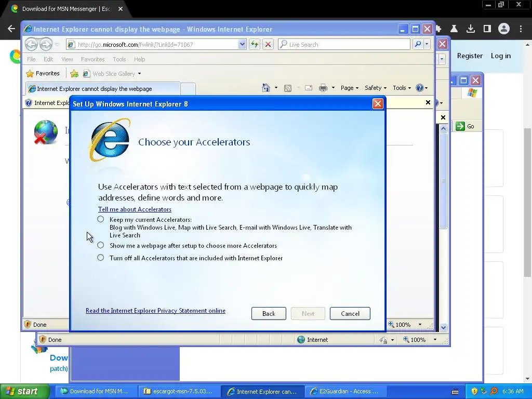
Task: Click the Stop loading red X icon
Action: click(x=268, y=44)
